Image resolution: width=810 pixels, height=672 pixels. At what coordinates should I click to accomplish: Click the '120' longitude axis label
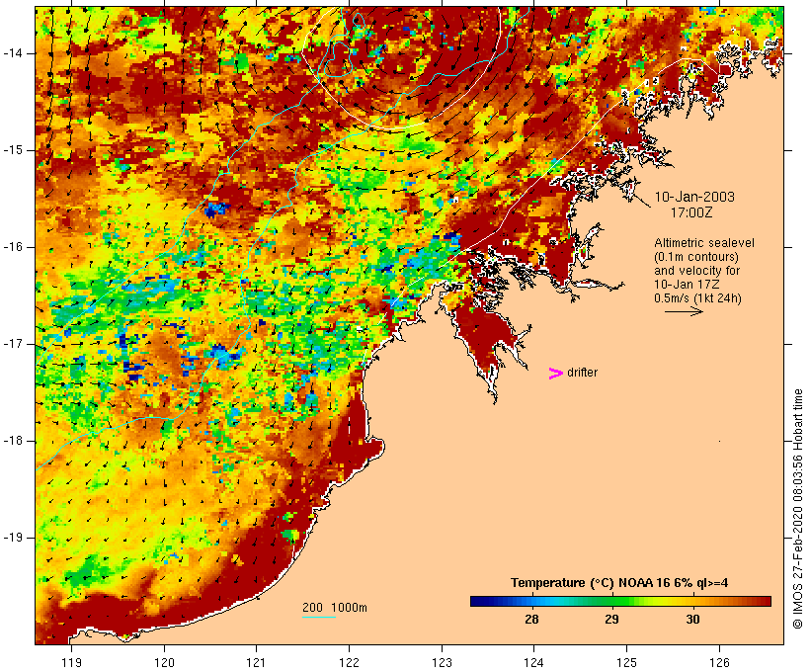[x=164, y=662]
